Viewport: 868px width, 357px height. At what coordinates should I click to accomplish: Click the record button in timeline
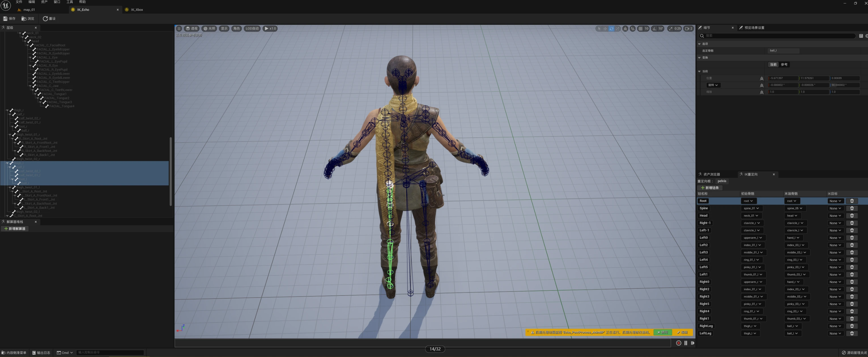(678, 343)
